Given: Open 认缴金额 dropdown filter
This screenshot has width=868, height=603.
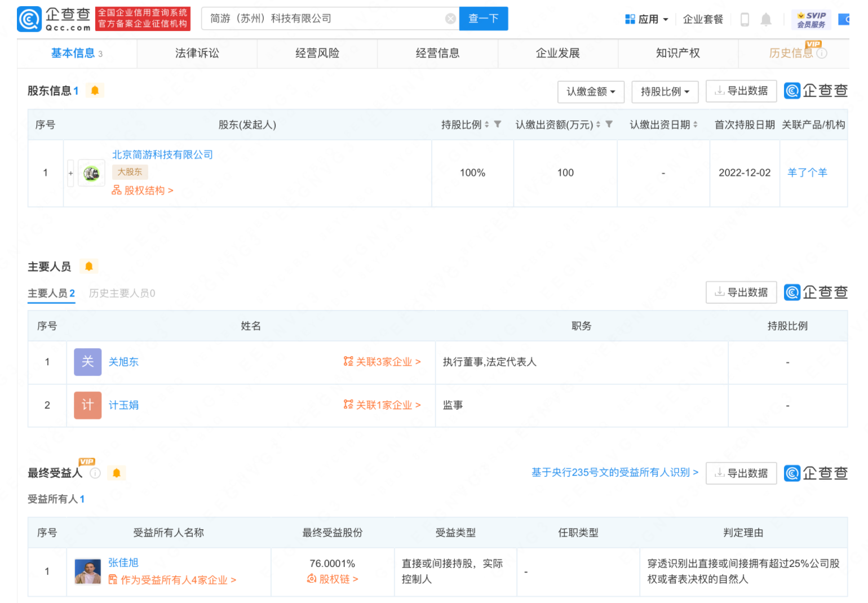Looking at the screenshot, I should [591, 92].
